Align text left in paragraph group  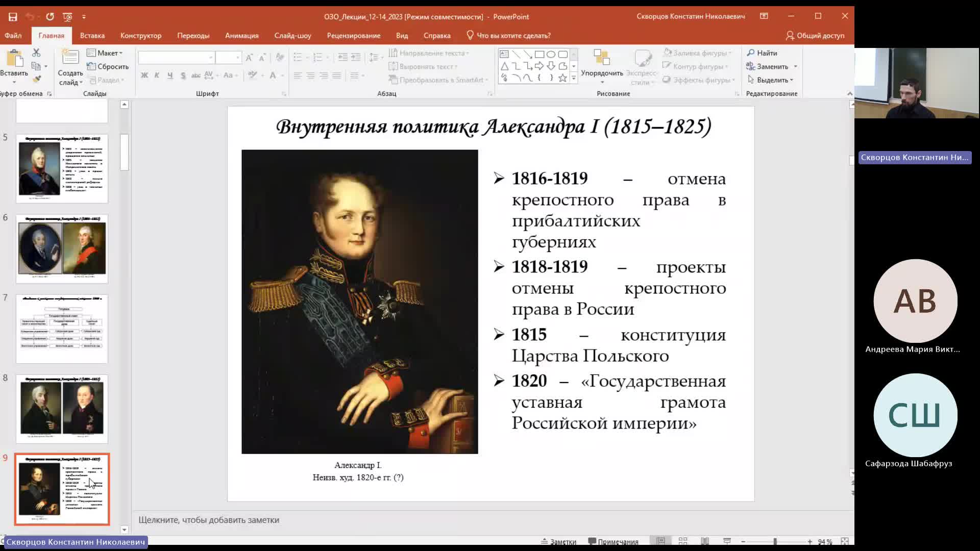298,76
